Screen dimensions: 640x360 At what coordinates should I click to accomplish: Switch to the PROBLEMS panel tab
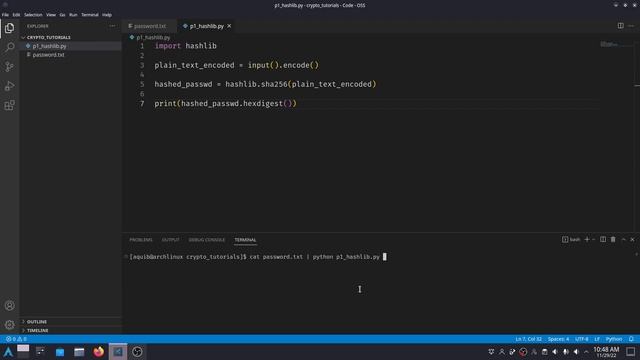pyautogui.click(x=141, y=240)
